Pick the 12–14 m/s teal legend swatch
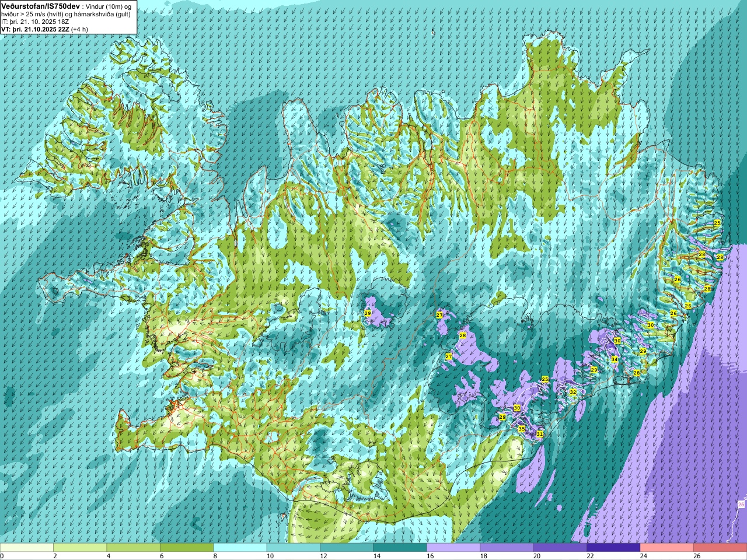The height and width of the screenshot is (560, 747). [x=347, y=548]
